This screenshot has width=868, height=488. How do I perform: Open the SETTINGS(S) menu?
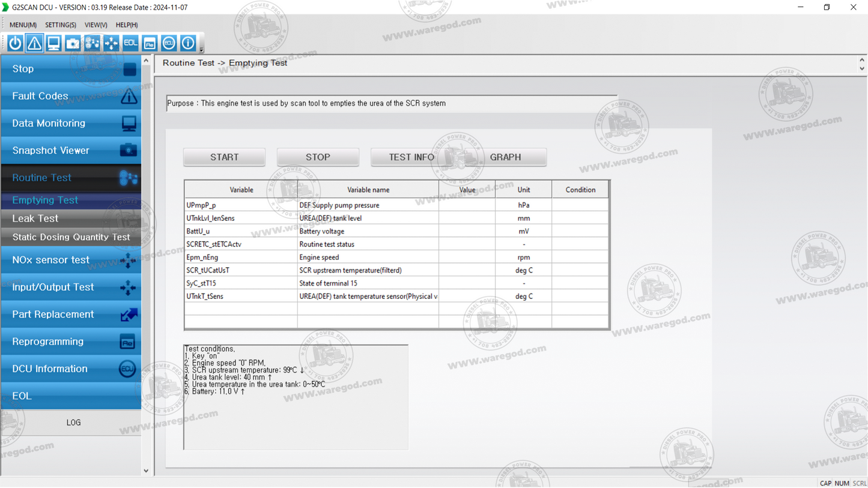click(60, 25)
